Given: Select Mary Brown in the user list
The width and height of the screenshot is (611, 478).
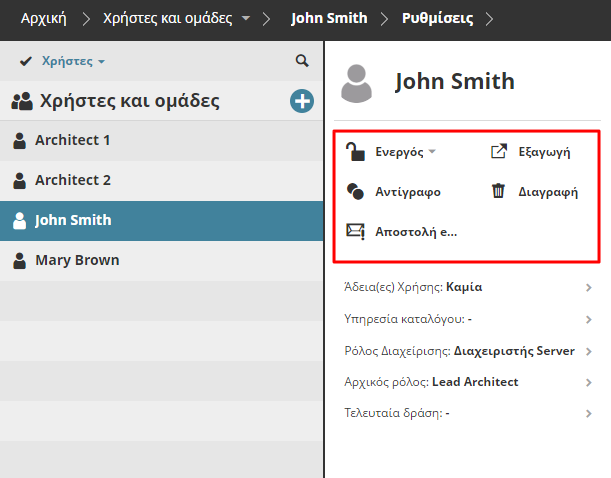Looking at the screenshot, I should [x=76, y=260].
